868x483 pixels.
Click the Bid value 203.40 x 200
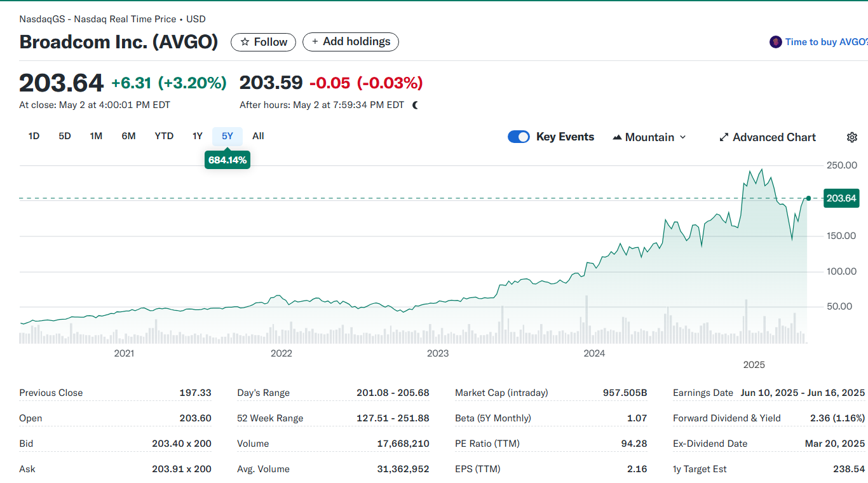pyautogui.click(x=182, y=444)
